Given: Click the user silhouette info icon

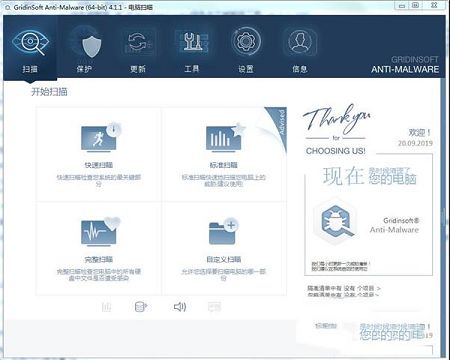Looking at the screenshot, I should coord(300,42).
